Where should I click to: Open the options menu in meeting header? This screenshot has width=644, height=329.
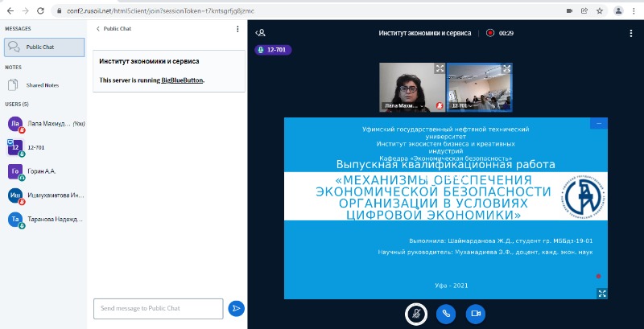630,33
